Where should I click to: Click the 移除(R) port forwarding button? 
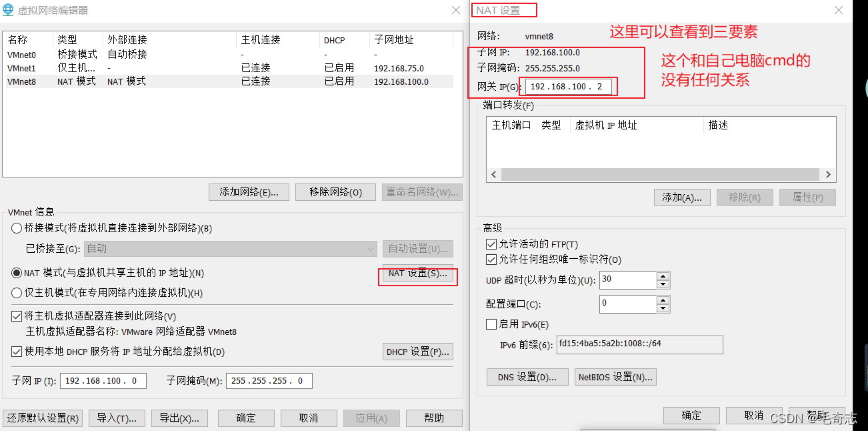point(745,197)
